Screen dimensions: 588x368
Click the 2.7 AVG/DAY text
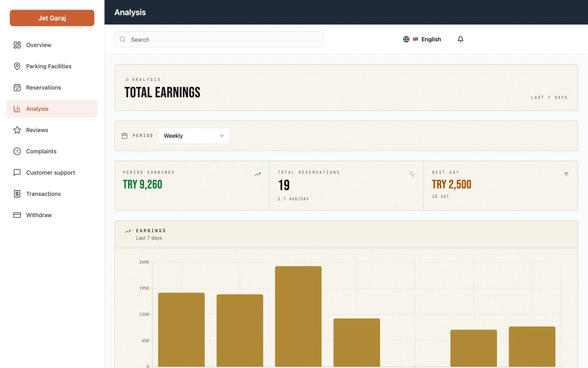(293, 199)
